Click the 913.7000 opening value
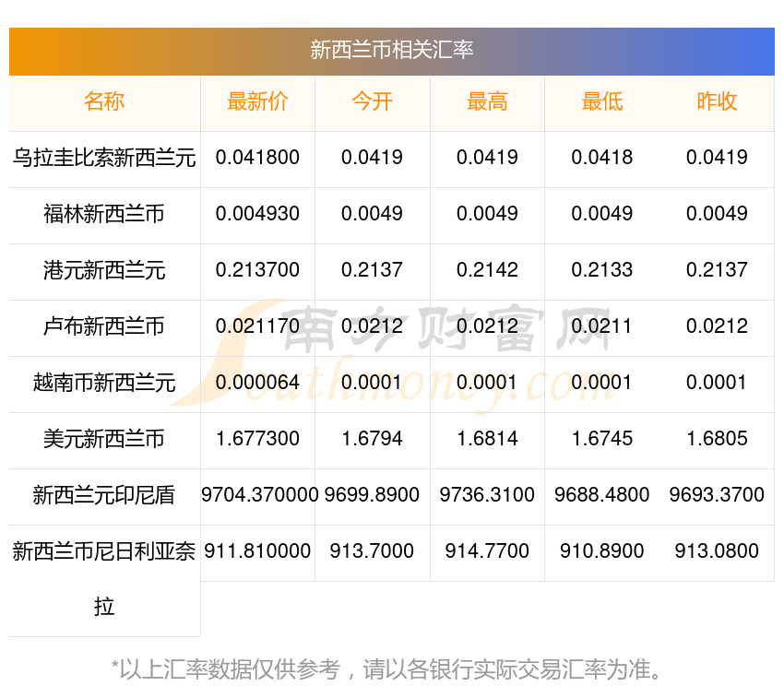Screen dimensions: 784x698 tap(372, 551)
